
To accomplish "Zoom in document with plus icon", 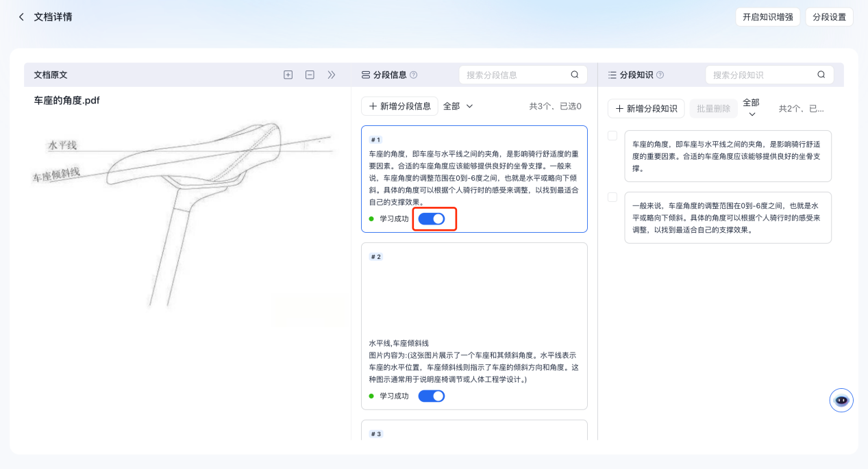I will pyautogui.click(x=288, y=75).
